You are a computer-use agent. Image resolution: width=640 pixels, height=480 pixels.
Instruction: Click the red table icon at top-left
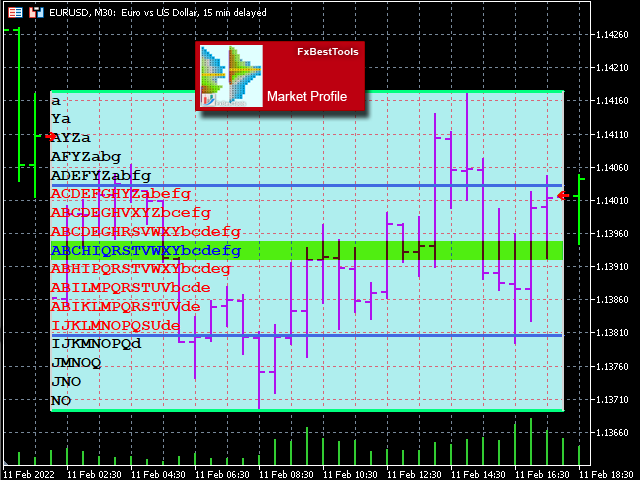[15, 13]
